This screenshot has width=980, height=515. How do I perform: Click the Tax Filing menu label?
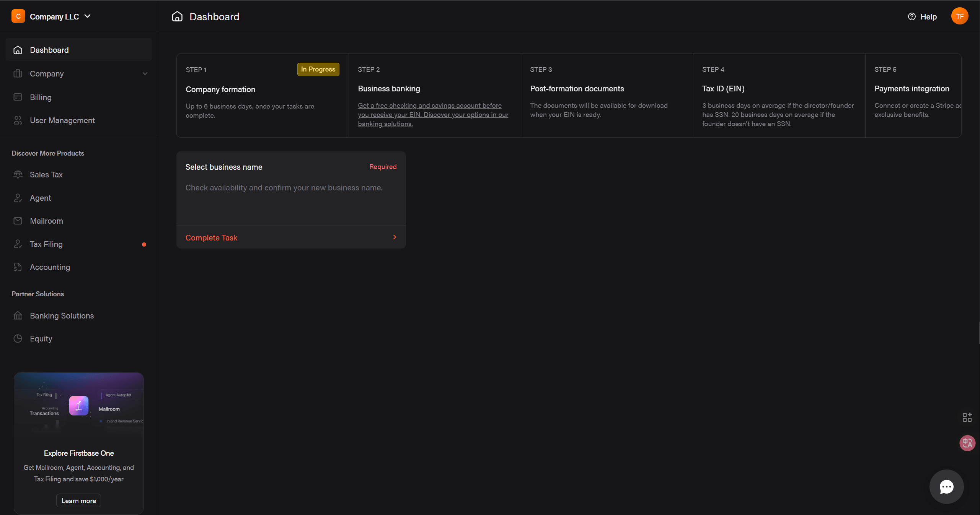pos(46,244)
